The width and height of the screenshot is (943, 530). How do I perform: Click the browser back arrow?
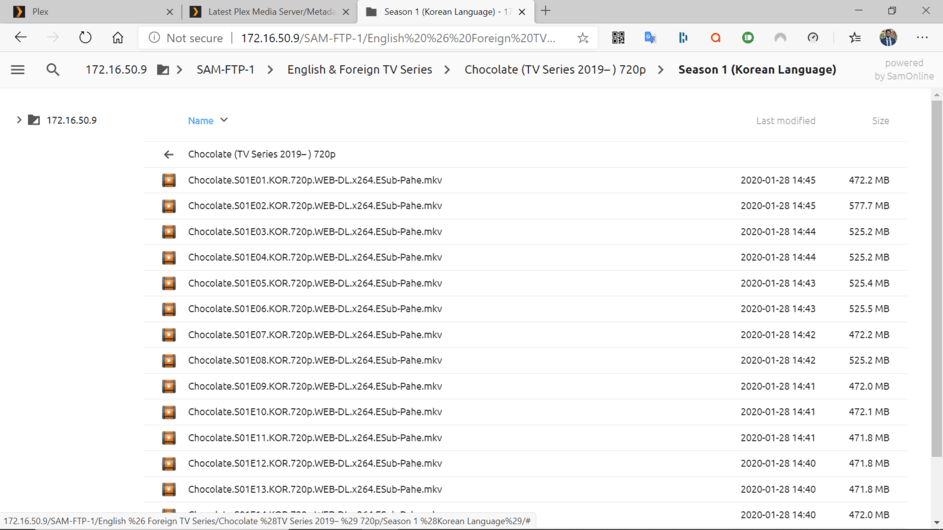click(20, 37)
